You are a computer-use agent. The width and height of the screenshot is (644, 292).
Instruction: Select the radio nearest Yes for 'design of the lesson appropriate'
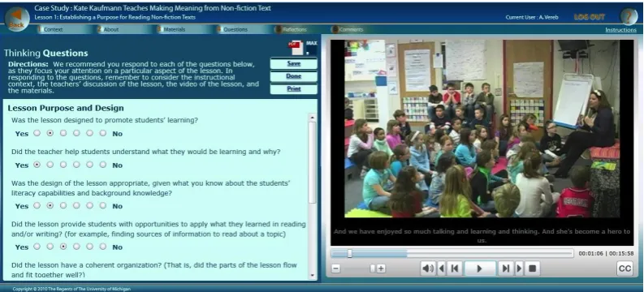click(x=37, y=205)
